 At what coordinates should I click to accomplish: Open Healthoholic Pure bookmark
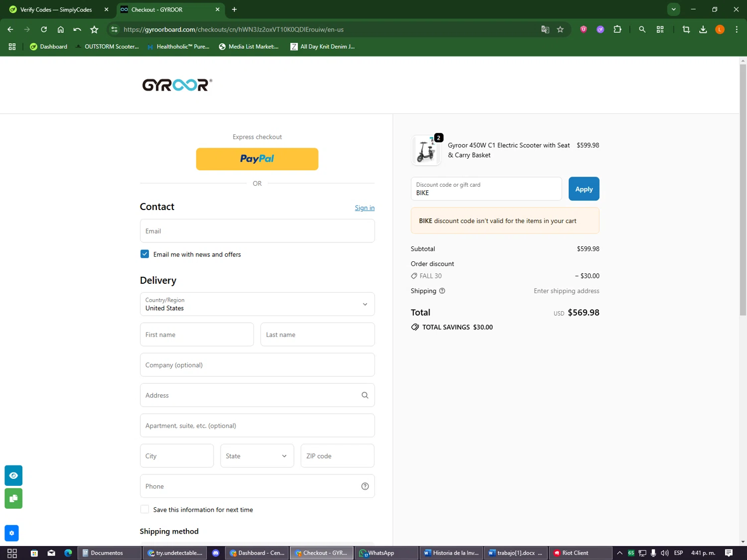click(x=179, y=46)
